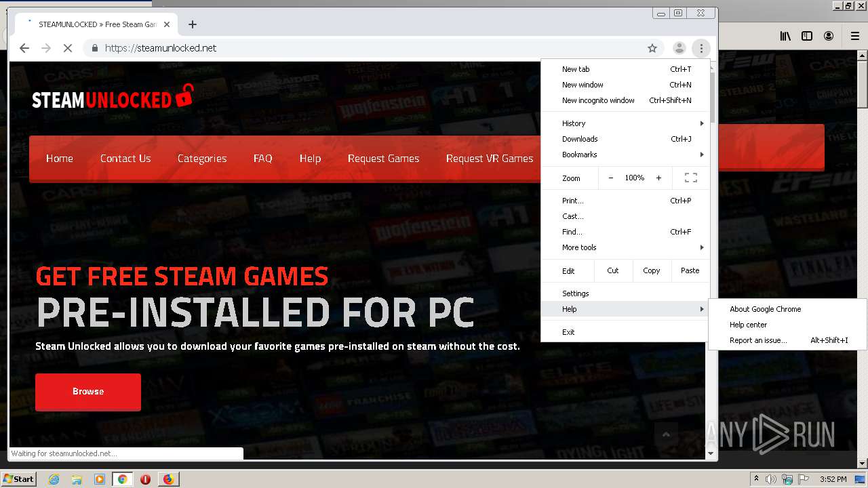Expand the Bookmarks submenu

click(x=625, y=155)
